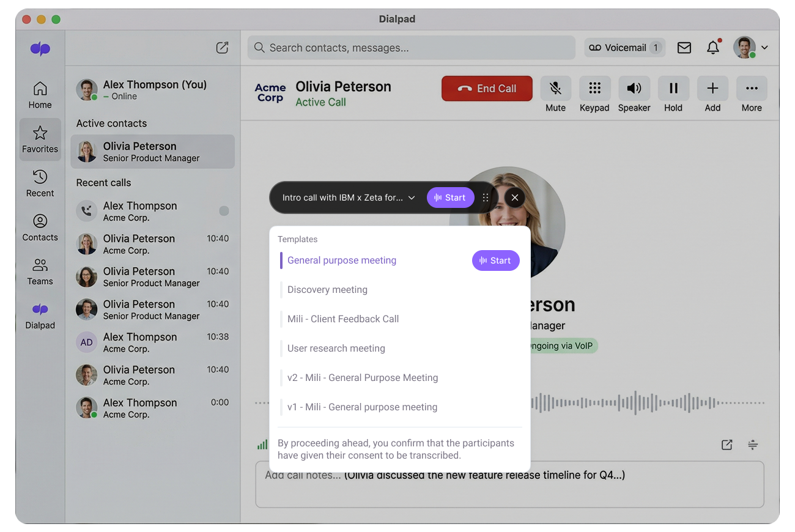Click the Active contacts heading
The width and height of the screenshot is (795, 532).
point(111,124)
